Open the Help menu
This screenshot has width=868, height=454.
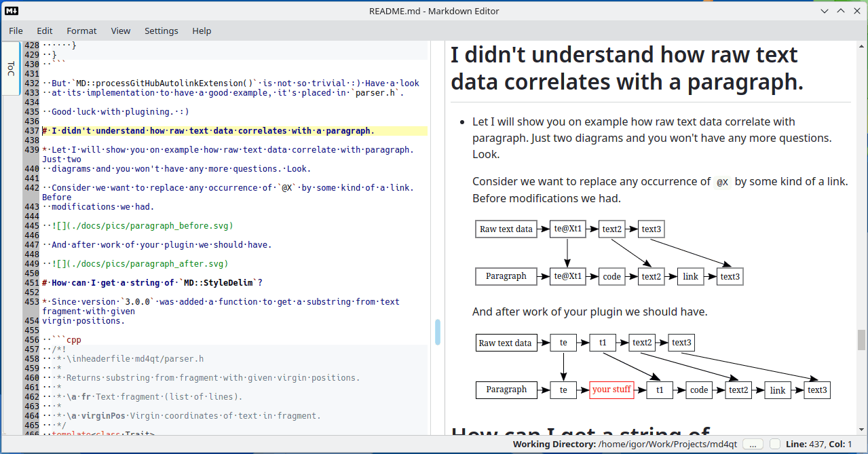point(202,31)
